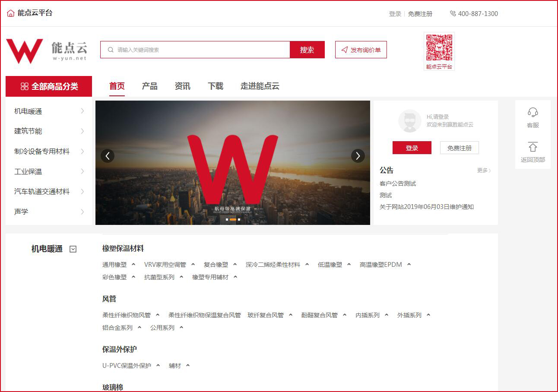558x392 pixels.
Task: Expand the 建筑节能 category
Action: point(82,131)
